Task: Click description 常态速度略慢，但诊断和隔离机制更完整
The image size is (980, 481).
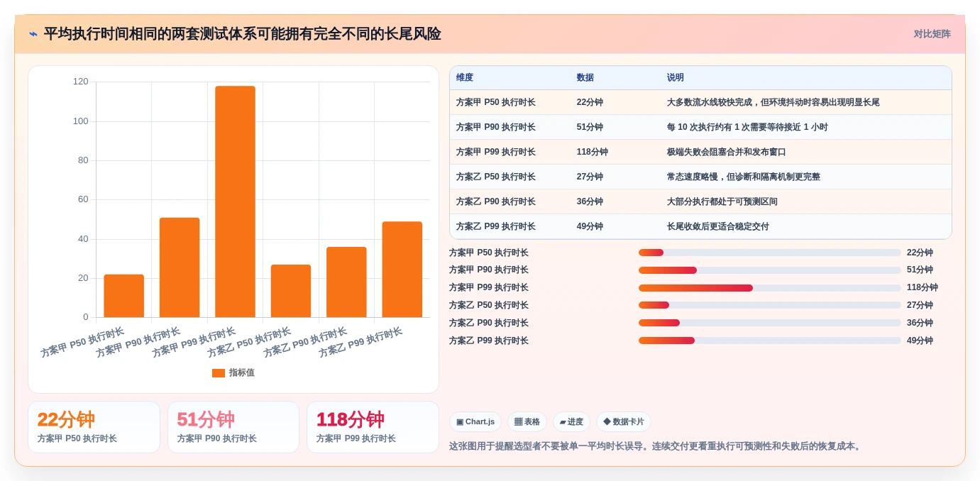Action: (x=744, y=177)
